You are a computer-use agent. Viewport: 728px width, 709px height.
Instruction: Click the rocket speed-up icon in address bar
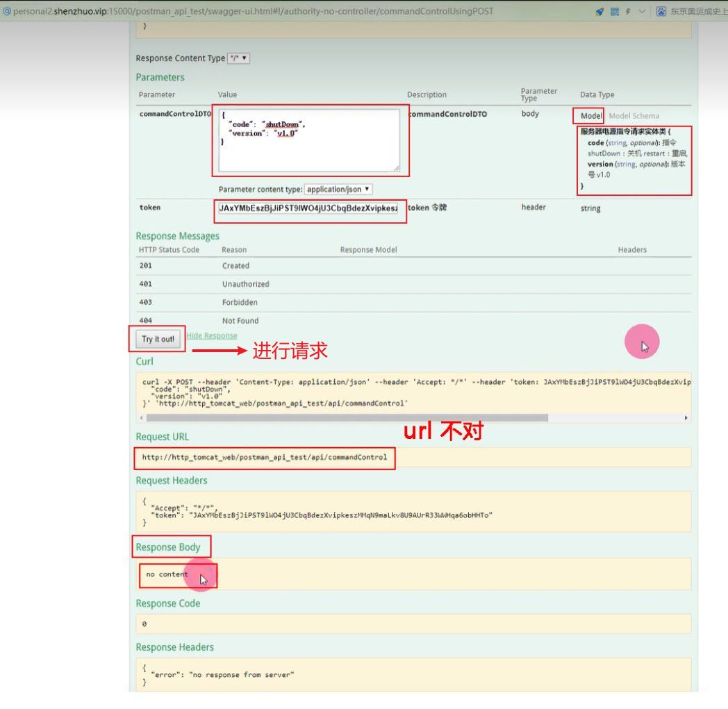tap(599, 12)
